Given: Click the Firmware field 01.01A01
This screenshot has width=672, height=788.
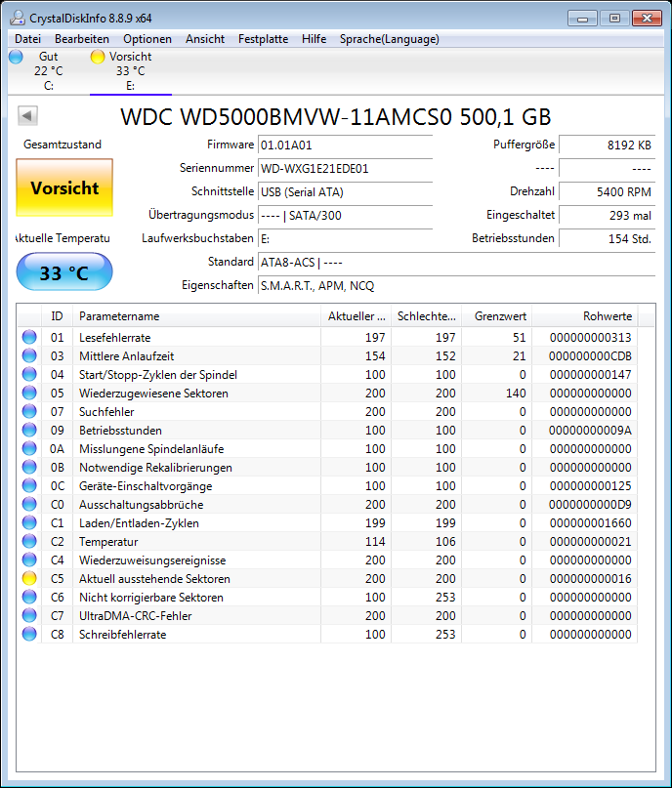Looking at the screenshot, I should (346, 145).
